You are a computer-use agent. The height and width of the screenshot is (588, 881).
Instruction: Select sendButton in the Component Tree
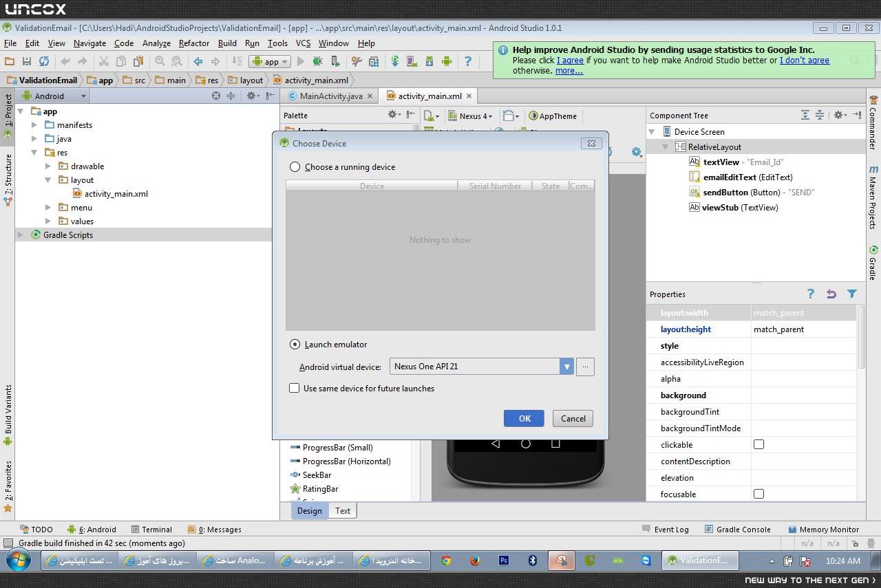(752, 192)
